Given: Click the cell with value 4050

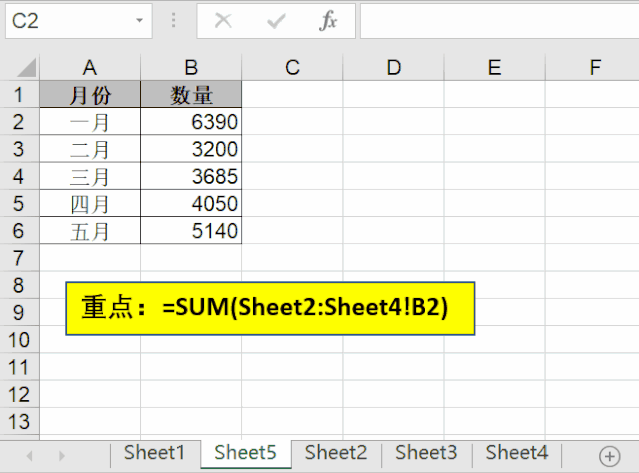Looking at the screenshot, I should [191, 203].
